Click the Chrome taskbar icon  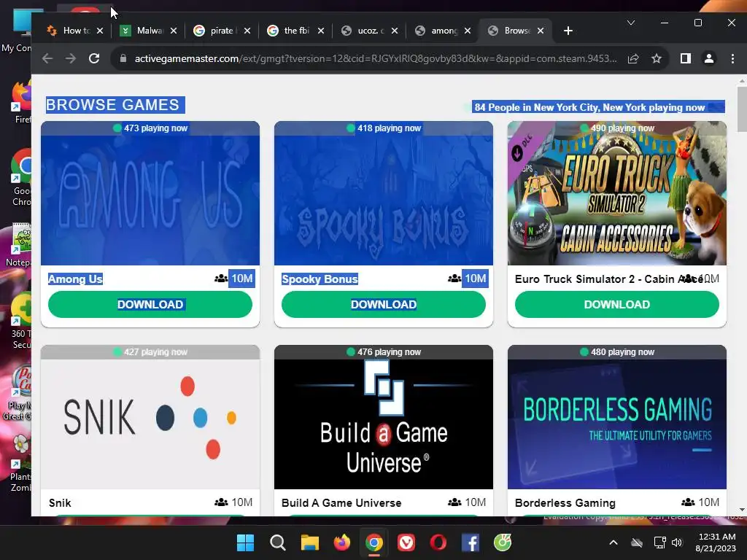coord(374,542)
